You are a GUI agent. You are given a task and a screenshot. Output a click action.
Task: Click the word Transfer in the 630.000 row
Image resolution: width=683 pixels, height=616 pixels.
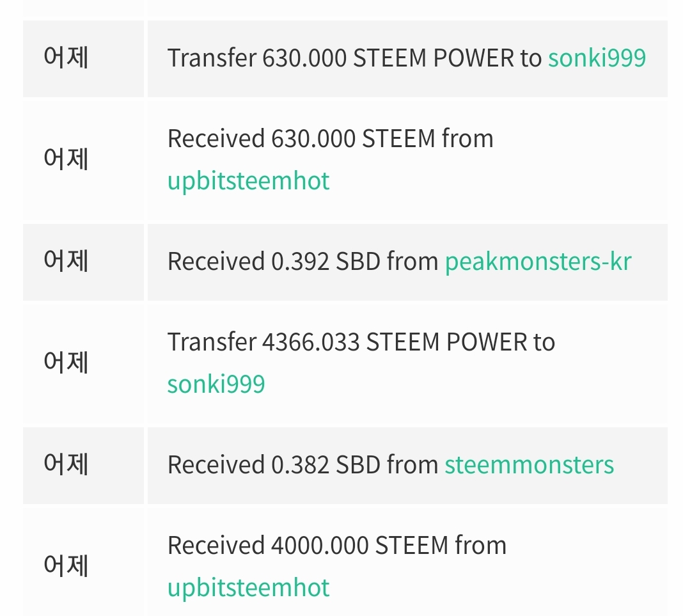click(212, 58)
